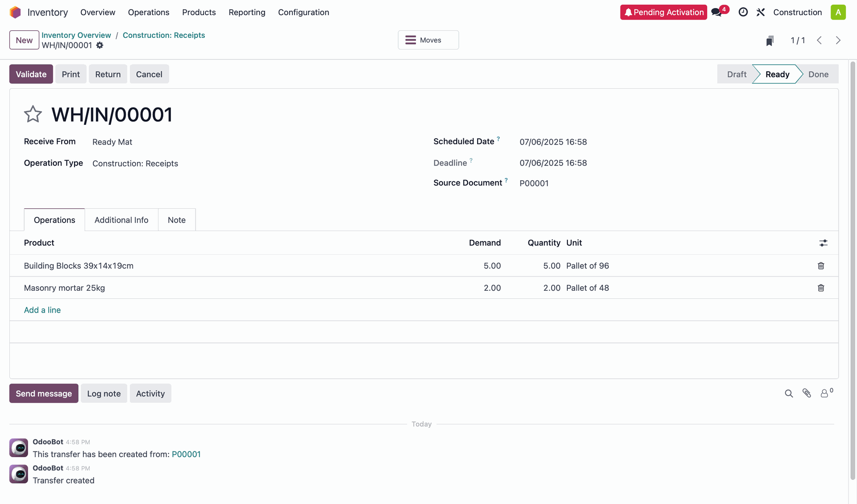The image size is (857, 504).
Task: Open optional columns settings icon in table header
Action: [x=823, y=243]
